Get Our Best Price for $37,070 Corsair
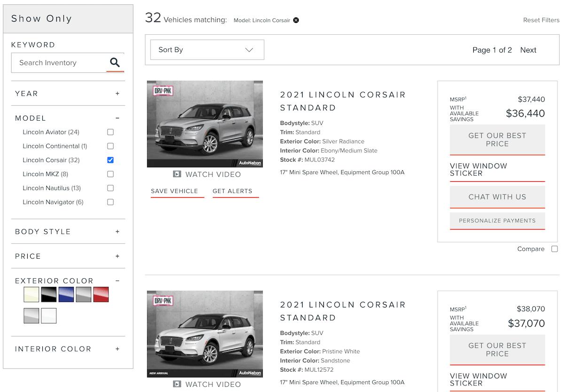This screenshot has height=392, width=564. (497, 349)
